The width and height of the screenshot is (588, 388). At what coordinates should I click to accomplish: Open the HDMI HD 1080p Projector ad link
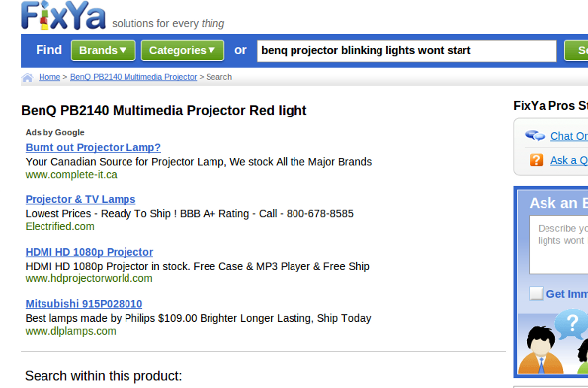[89, 252]
